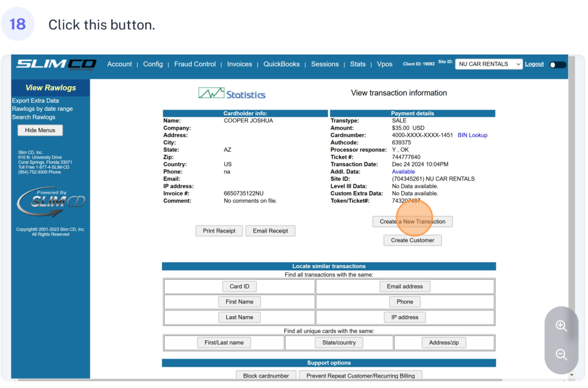
Task: Toggle the dark mode switch near Logout
Action: (557, 64)
